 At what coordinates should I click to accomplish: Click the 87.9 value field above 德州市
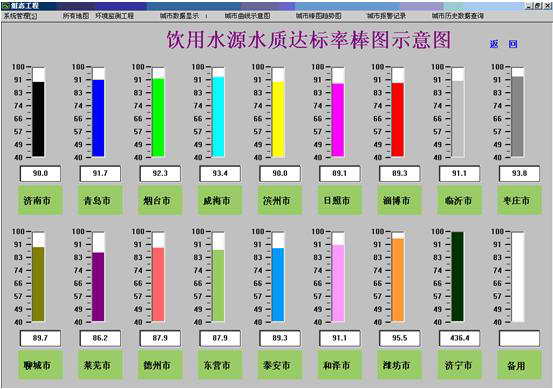point(160,338)
